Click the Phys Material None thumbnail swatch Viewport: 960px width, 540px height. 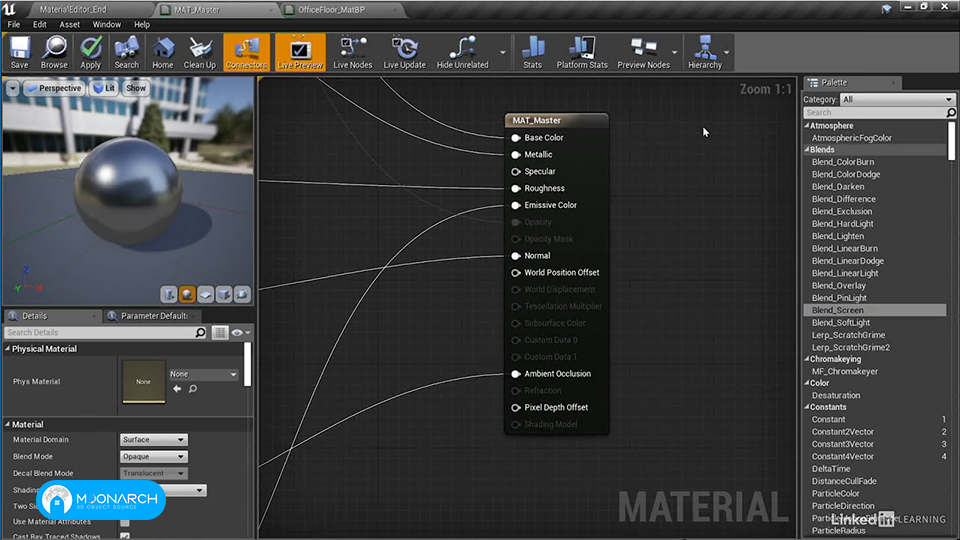[x=143, y=381]
